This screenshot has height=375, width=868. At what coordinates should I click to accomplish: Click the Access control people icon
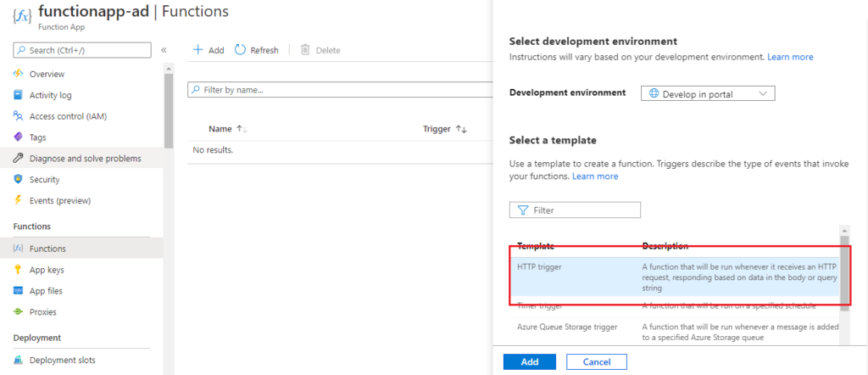point(19,115)
